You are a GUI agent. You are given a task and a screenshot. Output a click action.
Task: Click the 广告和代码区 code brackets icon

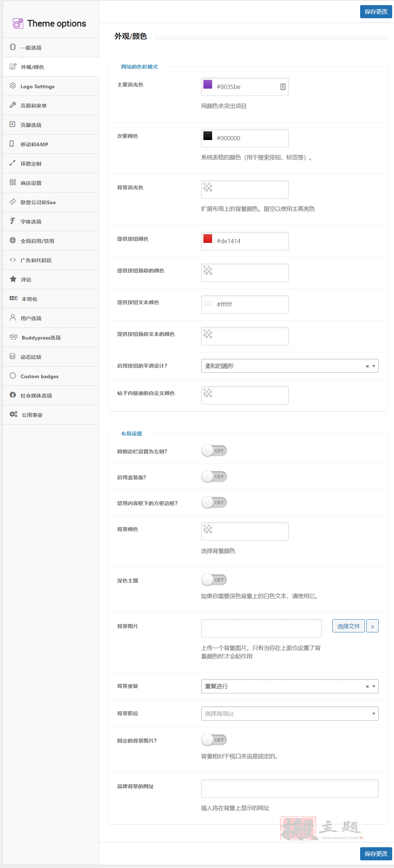(13, 260)
